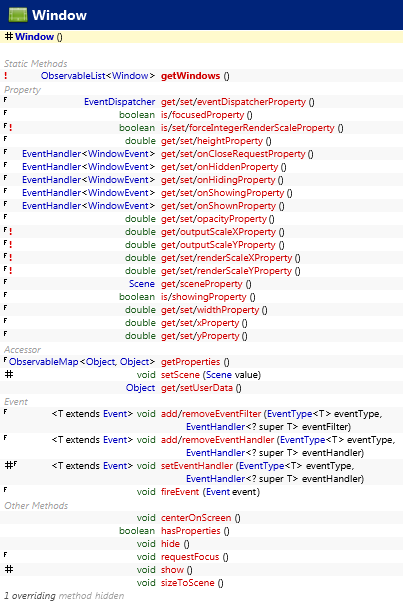Viewport: 403px width, 602px height.
Task: Click the Other Methods section heading
Action: pos(36,506)
